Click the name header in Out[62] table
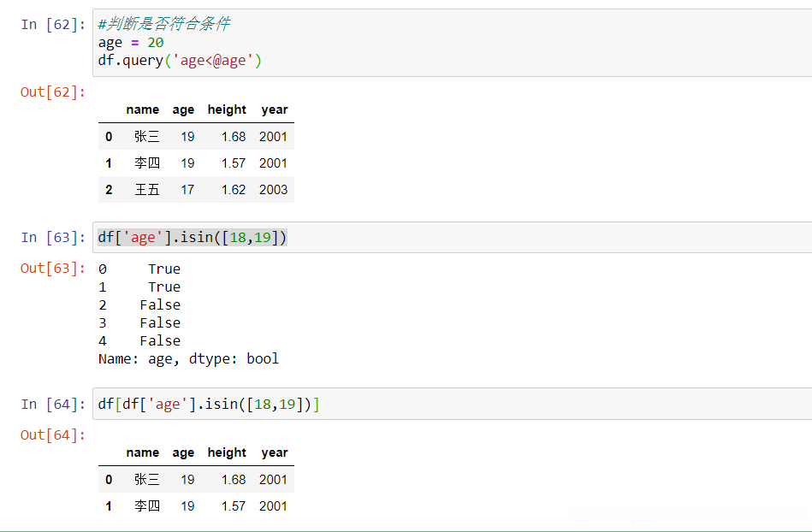812x532 pixels. pyautogui.click(x=142, y=109)
